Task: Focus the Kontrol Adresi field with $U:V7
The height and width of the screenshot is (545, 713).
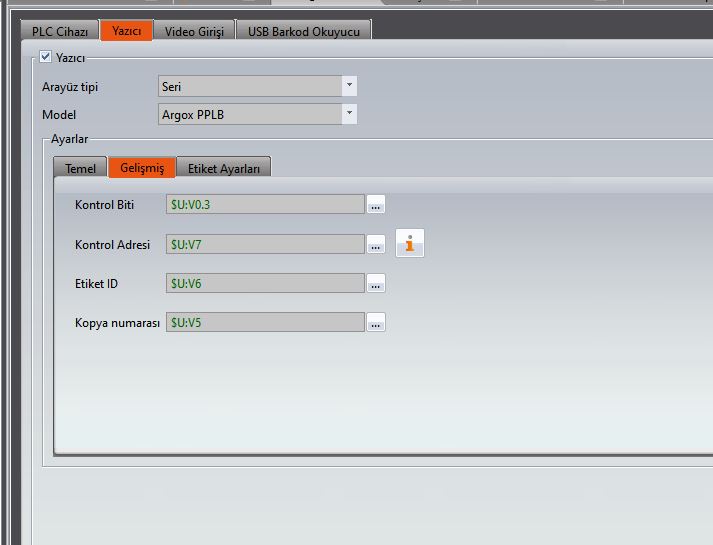Action: click(265, 244)
